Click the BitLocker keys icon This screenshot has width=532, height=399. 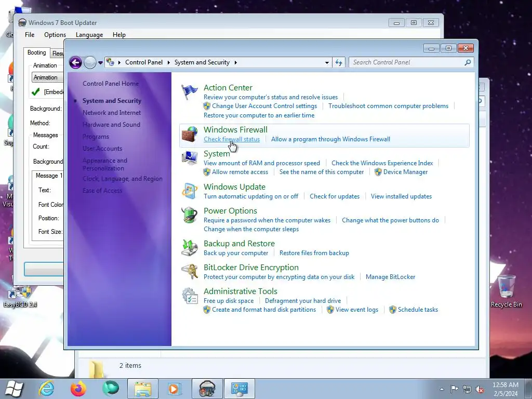(x=189, y=271)
